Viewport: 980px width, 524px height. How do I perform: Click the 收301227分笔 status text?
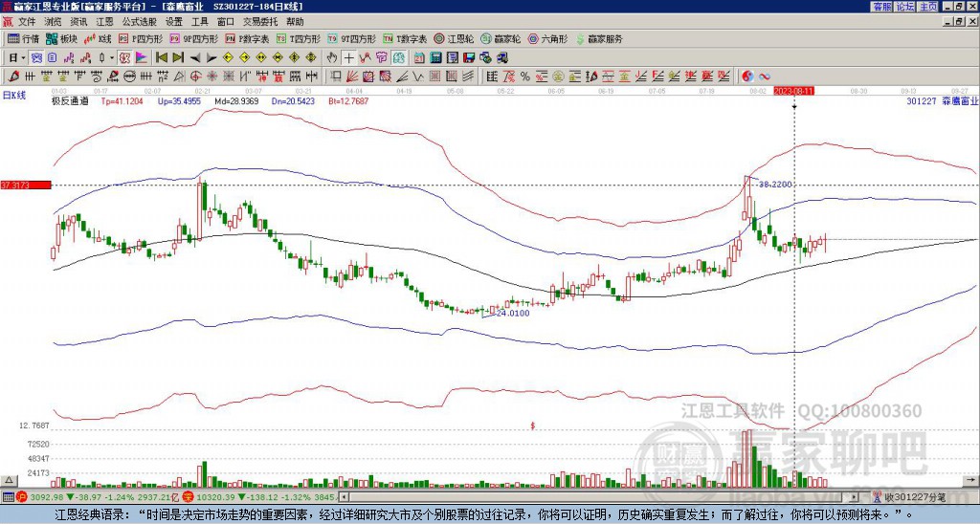[x=914, y=497]
